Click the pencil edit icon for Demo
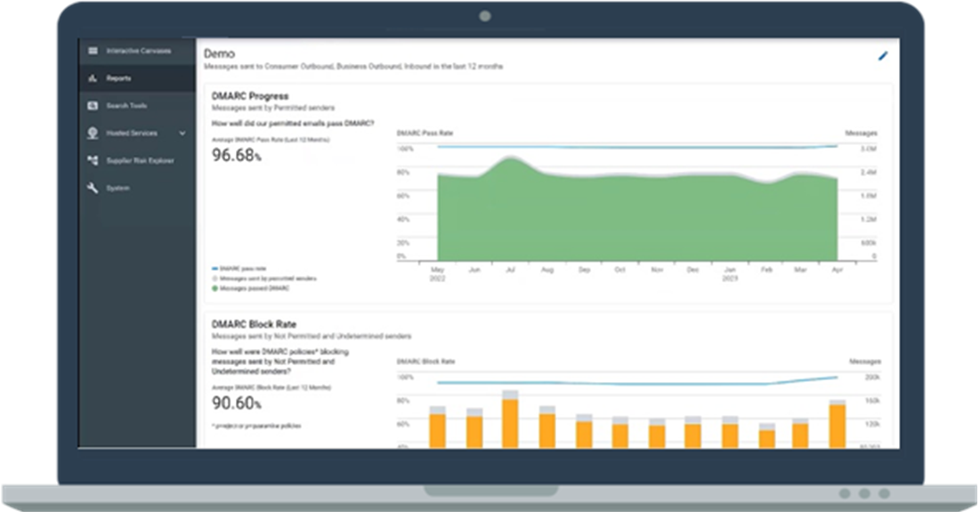980x512 pixels. click(883, 56)
